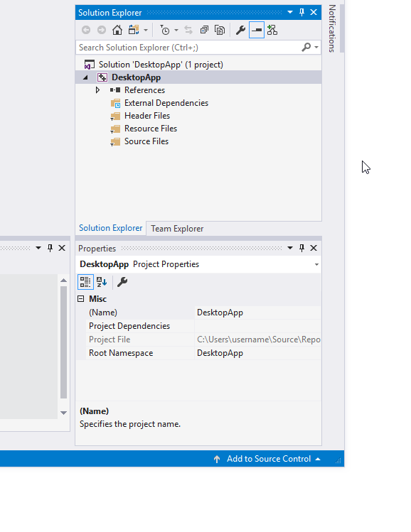Click the upward arrow icon beside Add to Source Control

point(217,459)
